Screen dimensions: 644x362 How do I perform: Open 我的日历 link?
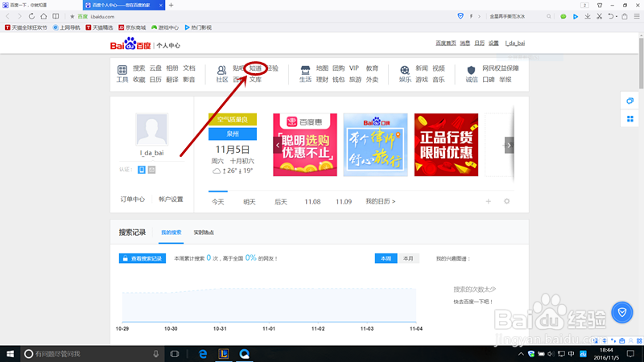[380, 202]
